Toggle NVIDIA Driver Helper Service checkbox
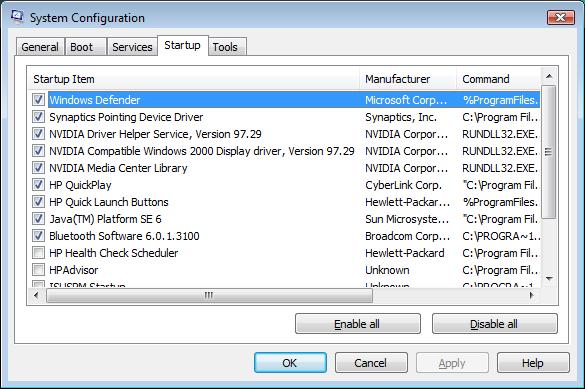The image size is (585, 389). tap(38, 134)
